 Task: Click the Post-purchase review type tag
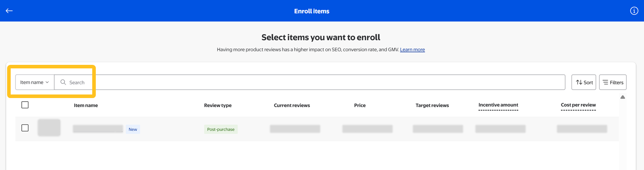pyautogui.click(x=220, y=129)
